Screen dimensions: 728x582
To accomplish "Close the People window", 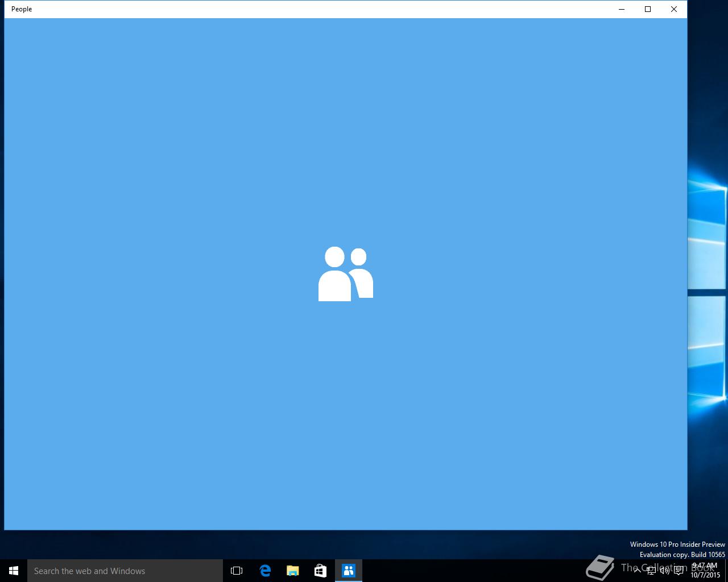I will pos(674,9).
